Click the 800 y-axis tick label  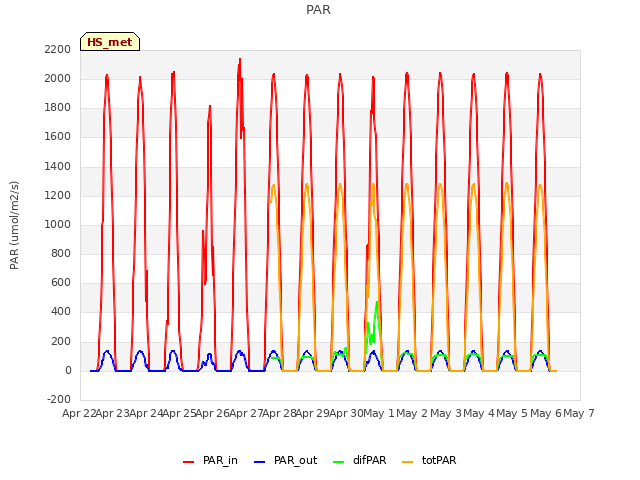(x=61, y=253)
